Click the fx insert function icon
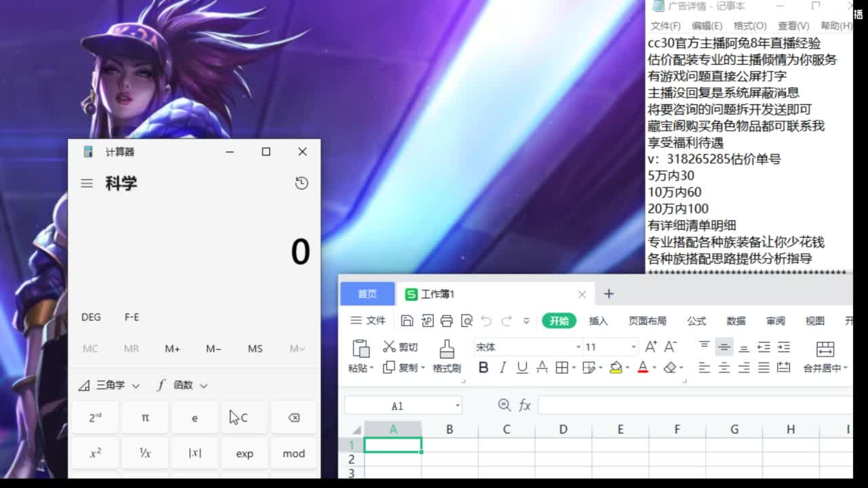The height and width of the screenshot is (488, 868). point(525,405)
